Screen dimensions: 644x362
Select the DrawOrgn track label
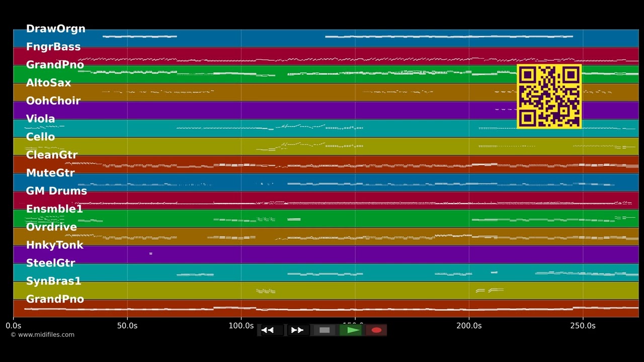tap(56, 29)
